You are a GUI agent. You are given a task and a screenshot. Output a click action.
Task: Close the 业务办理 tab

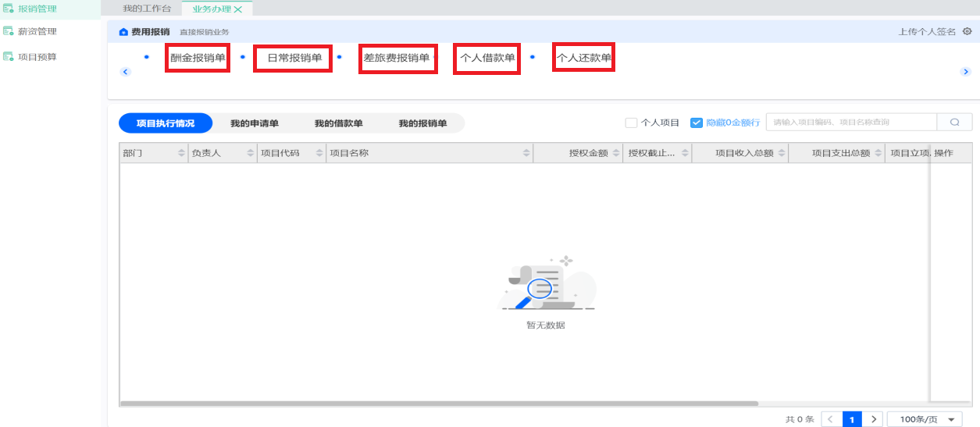238,9
